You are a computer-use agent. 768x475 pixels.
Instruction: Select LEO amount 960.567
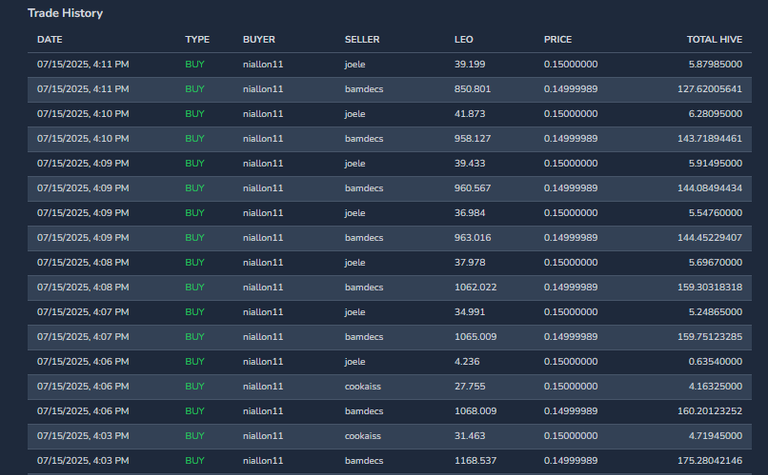[473, 188]
